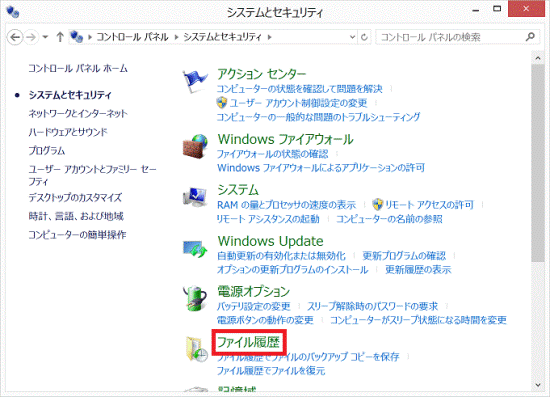550x397 pixels.
Task: Go up one level with Up arrow
Action: pos(60,37)
